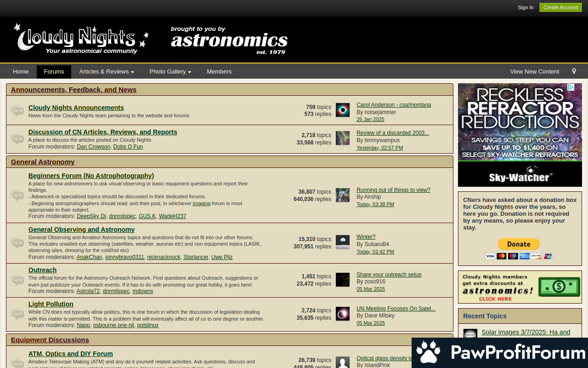Go to the Home tab
The image size is (588, 368).
(x=21, y=72)
